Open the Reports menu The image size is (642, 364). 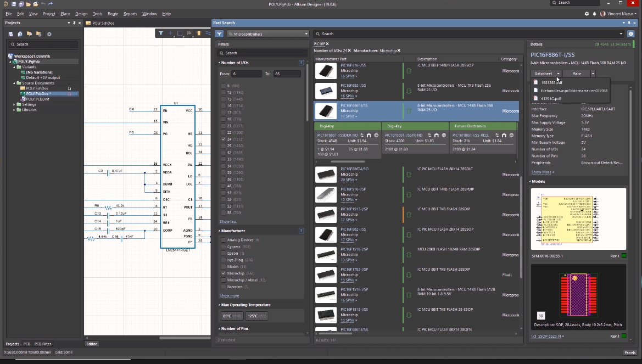click(130, 14)
